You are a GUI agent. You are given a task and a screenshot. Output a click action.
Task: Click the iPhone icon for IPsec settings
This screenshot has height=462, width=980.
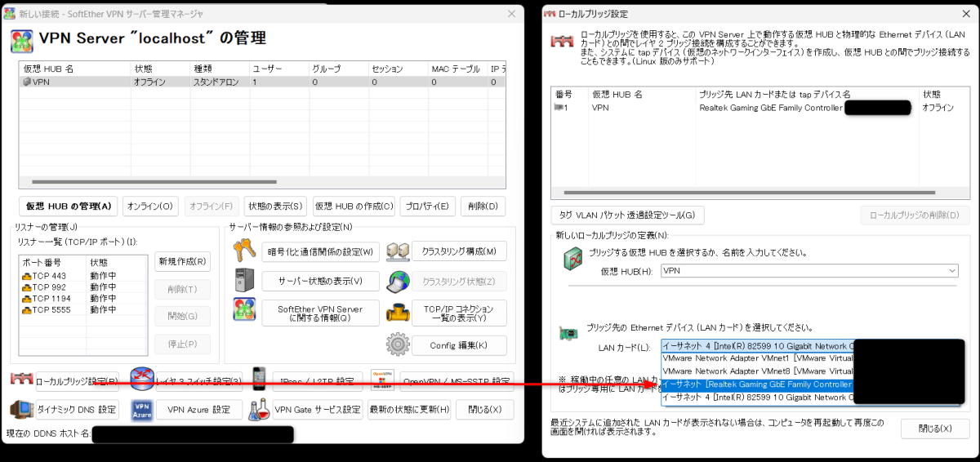[259, 380]
